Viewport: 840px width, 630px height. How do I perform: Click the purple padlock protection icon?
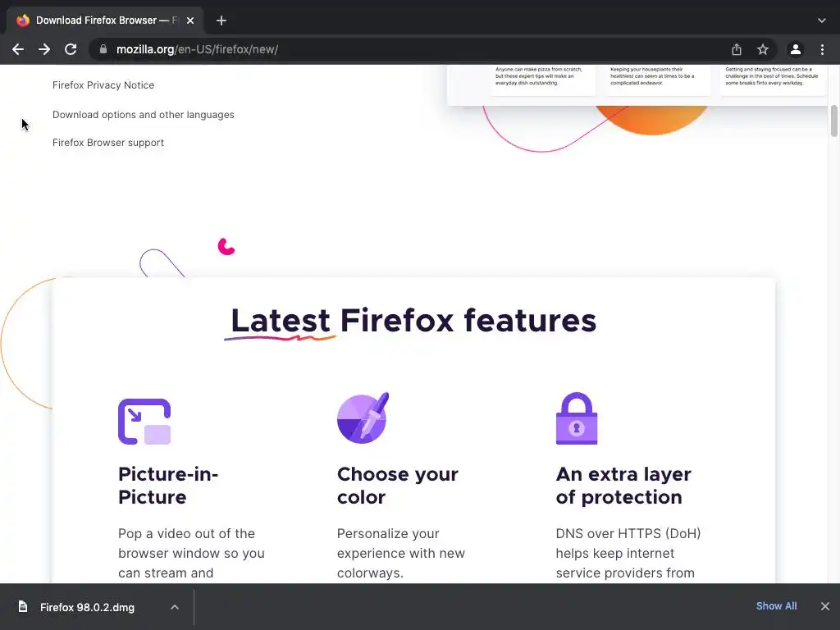pyautogui.click(x=577, y=418)
